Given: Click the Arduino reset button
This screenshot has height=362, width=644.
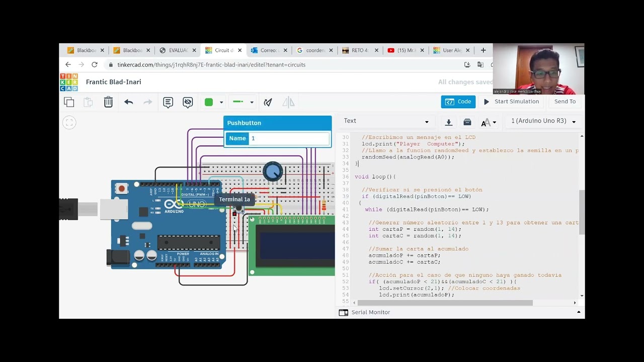Looking at the screenshot, I should click(121, 189).
